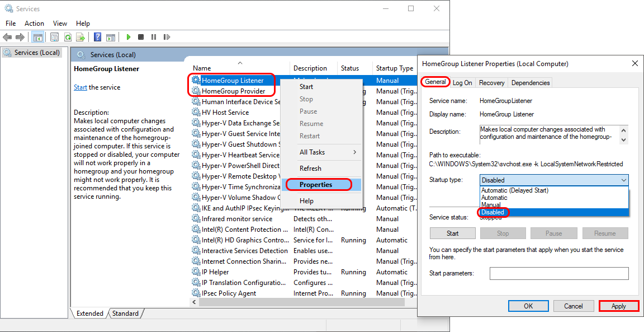The height and width of the screenshot is (332, 644).
Task: Click the Services window title bar gear icon
Action: click(x=8, y=8)
